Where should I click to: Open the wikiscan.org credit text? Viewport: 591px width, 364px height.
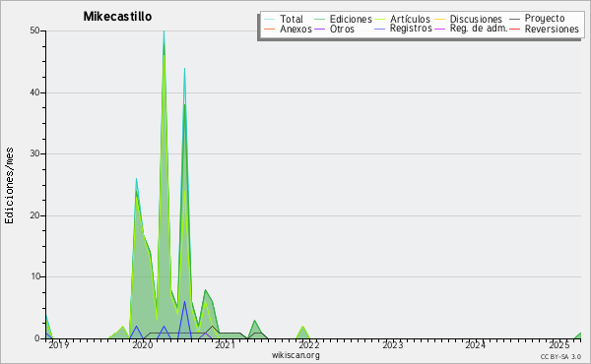tap(295, 355)
